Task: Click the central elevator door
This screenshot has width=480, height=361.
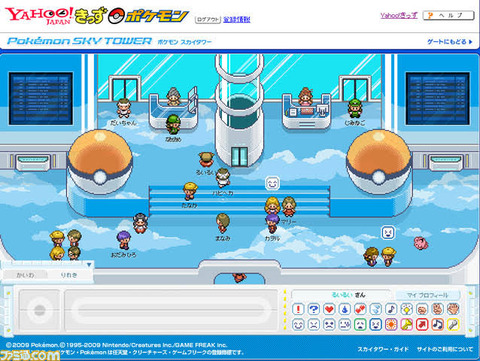Action: (239, 156)
